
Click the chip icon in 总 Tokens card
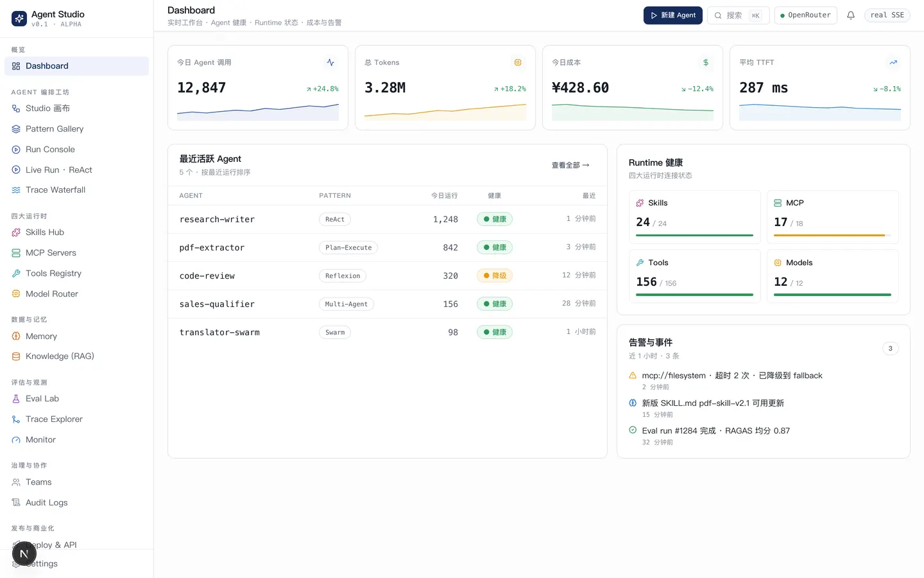coord(518,62)
